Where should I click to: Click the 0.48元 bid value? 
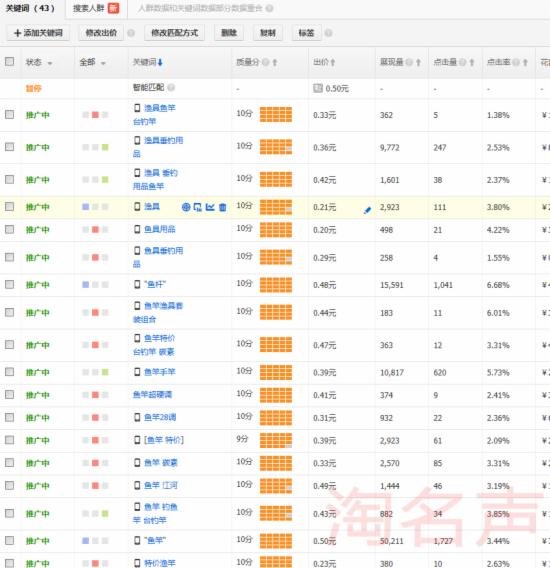(x=325, y=285)
